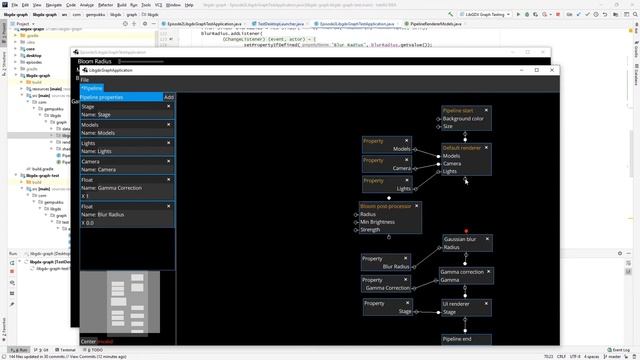Image resolution: width=640 pixels, height=360 pixels.
Task: Expand the desktop module in project tree
Action: 16,55
